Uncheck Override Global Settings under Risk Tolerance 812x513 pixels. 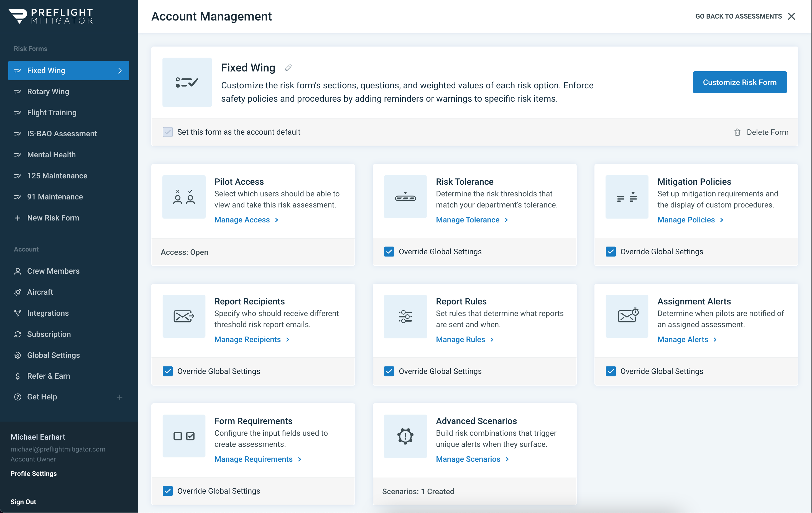tap(389, 252)
